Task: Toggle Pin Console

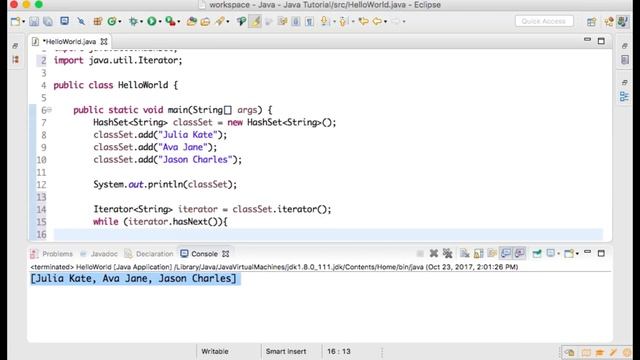Action: (x=537, y=253)
